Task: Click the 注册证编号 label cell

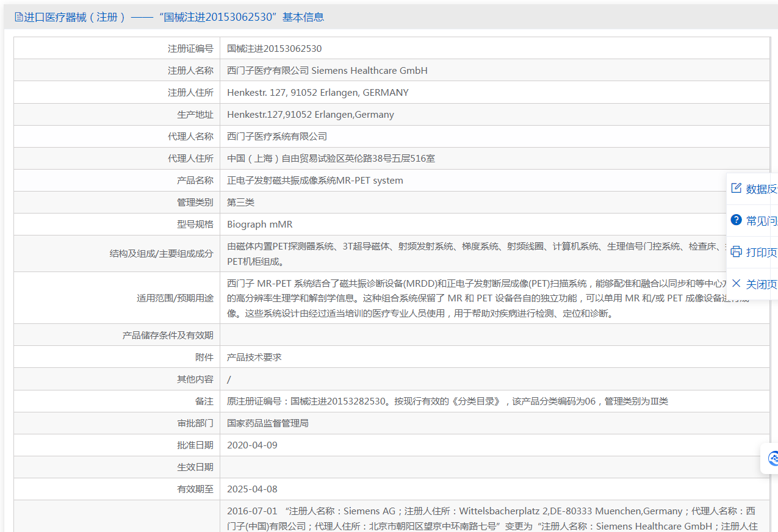Action: (x=117, y=48)
